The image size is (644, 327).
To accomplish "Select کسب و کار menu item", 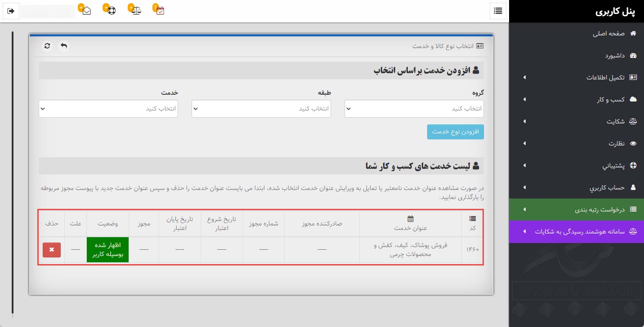I will click(577, 100).
